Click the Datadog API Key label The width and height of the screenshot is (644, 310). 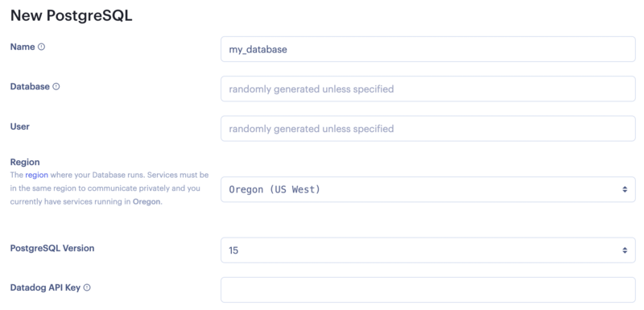pyautogui.click(x=45, y=287)
